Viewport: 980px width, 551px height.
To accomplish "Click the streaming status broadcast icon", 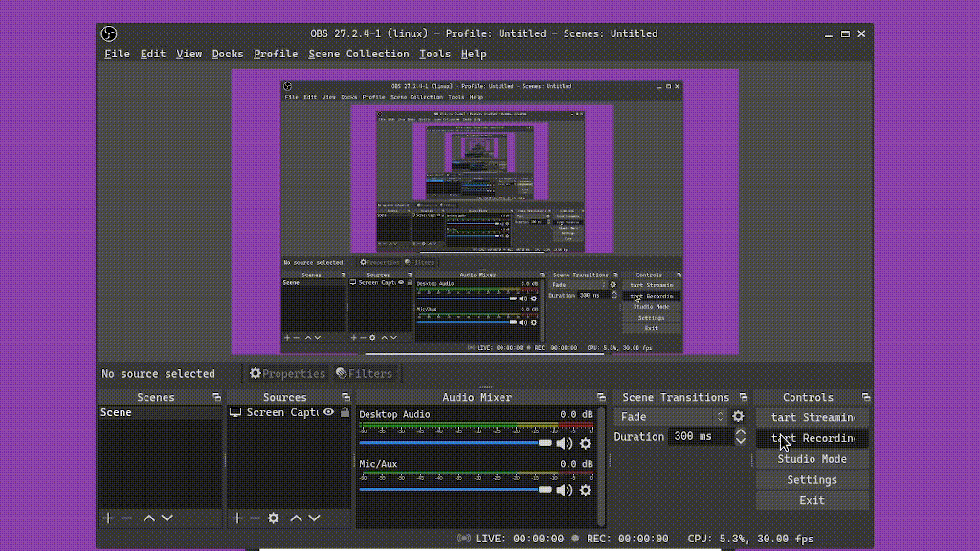I will tap(464, 539).
